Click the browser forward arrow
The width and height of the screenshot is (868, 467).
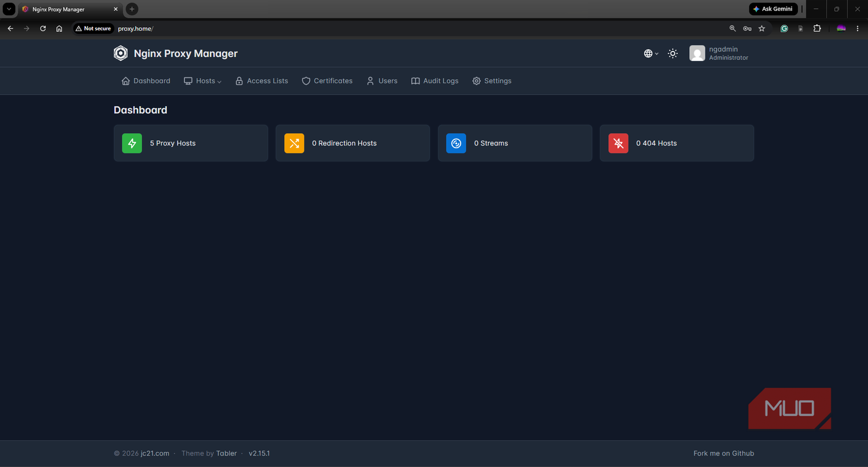tap(26, 28)
